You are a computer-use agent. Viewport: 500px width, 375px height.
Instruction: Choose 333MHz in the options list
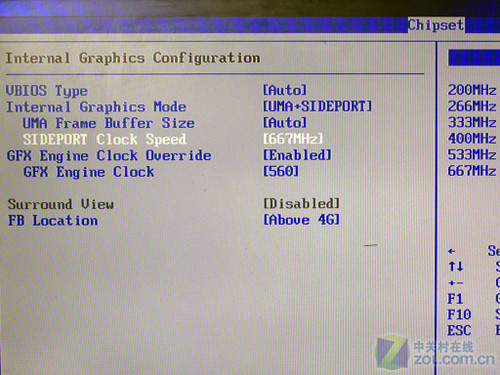[x=472, y=122]
